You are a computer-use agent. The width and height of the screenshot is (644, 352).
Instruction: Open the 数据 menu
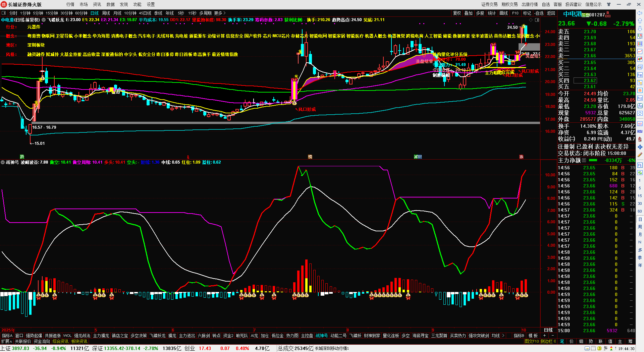tap(110, 4)
